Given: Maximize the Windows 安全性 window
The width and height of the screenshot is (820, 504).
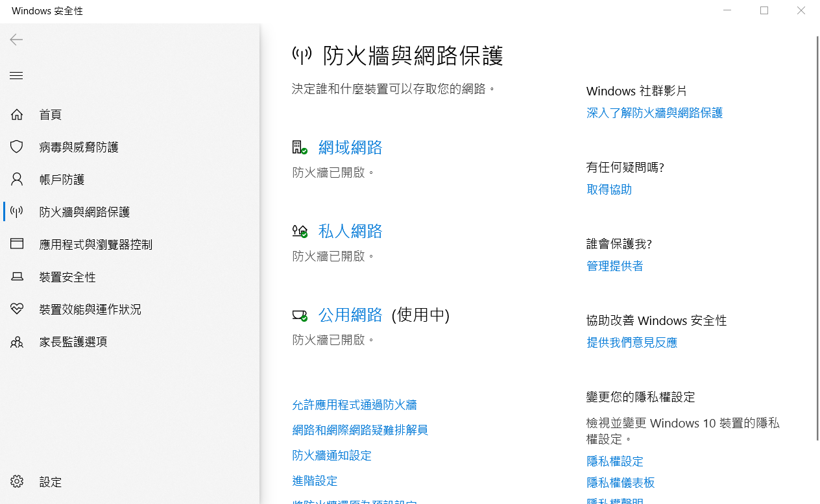Looking at the screenshot, I should 764,11.
